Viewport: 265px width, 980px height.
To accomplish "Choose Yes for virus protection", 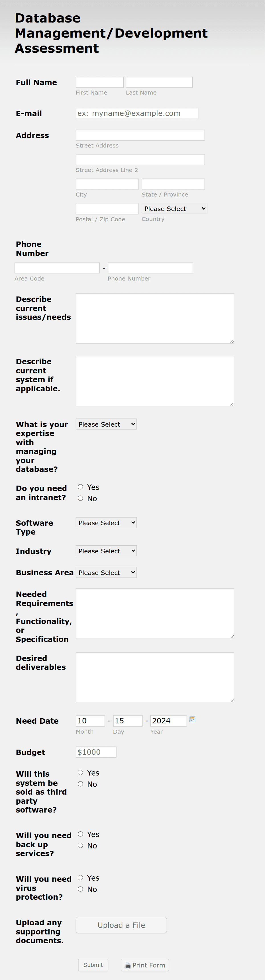I will click(80, 878).
